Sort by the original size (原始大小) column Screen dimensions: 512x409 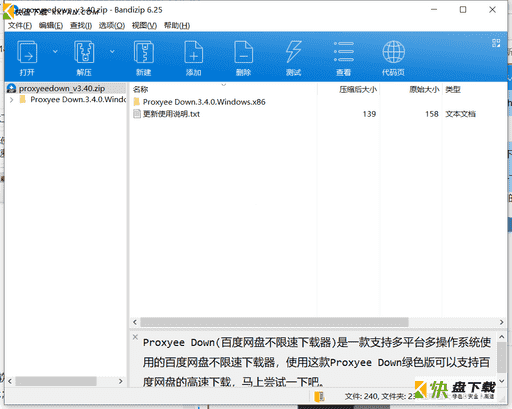pos(424,89)
